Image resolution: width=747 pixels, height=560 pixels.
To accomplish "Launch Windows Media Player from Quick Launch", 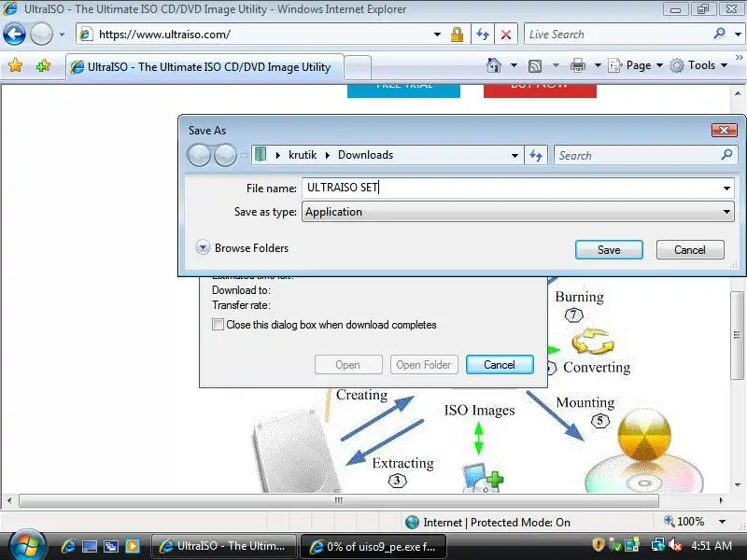I will point(132,546).
